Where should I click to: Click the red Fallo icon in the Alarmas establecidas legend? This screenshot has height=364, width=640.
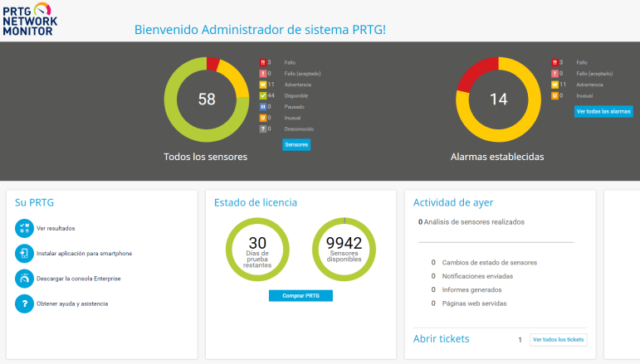point(555,62)
